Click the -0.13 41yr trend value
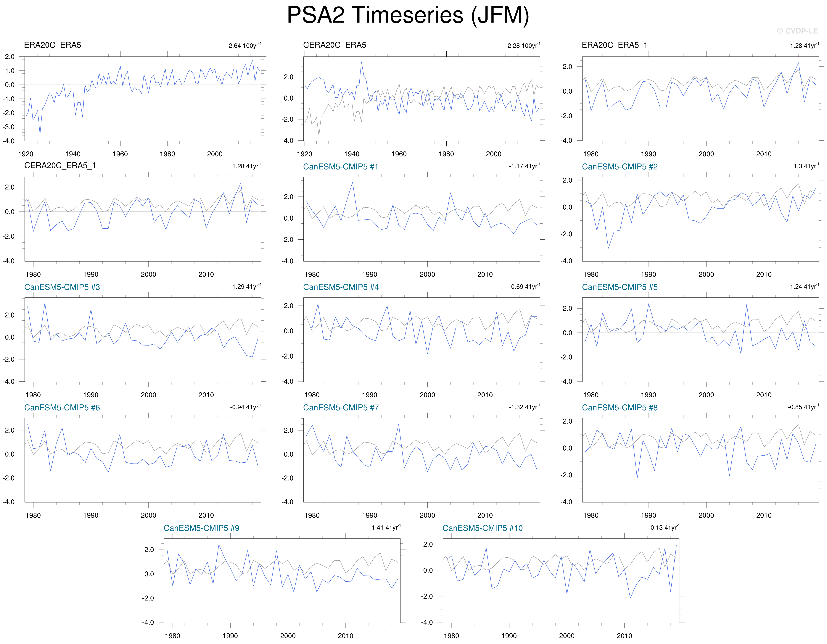This screenshot has height=644, width=827. [x=664, y=527]
